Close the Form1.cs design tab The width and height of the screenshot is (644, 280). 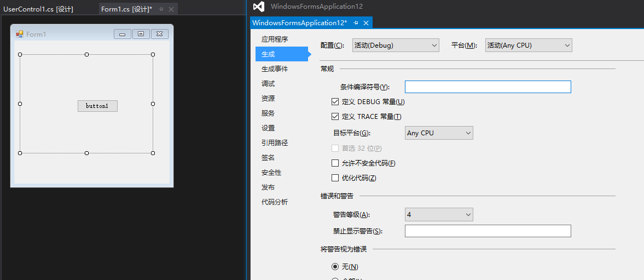tap(171, 9)
